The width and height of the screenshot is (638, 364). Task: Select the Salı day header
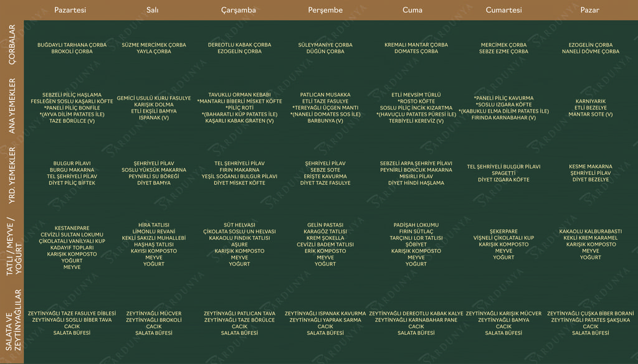[152, 10]
